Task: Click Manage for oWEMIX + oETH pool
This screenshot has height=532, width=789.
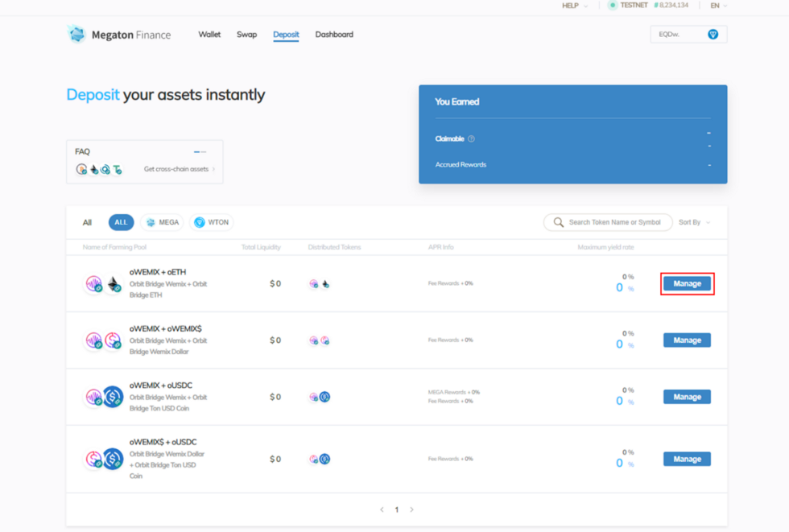Action: point(687,283)
